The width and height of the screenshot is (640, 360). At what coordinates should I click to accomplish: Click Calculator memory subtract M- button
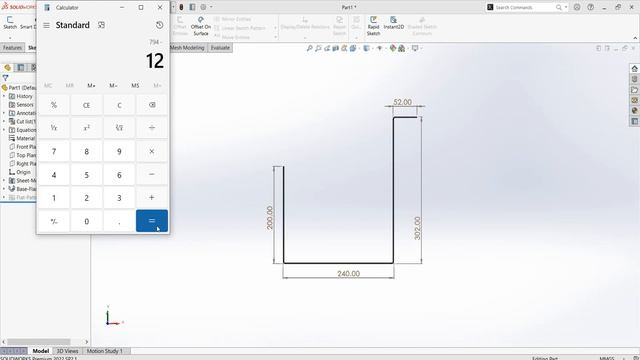point(113,85)
